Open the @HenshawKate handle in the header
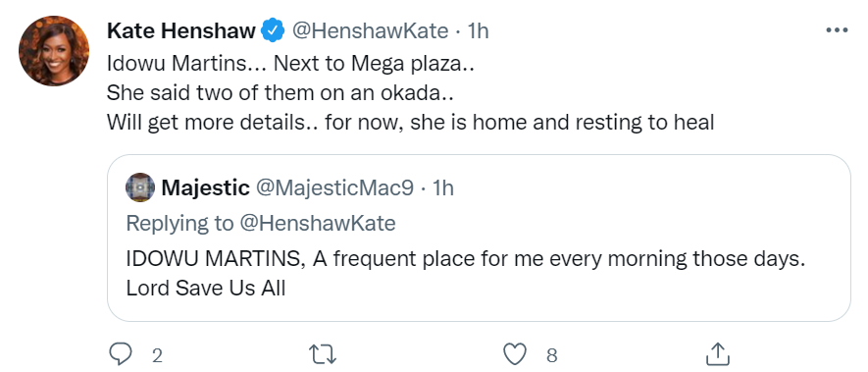The image size is (868, 372). click(x=370, y=31)
